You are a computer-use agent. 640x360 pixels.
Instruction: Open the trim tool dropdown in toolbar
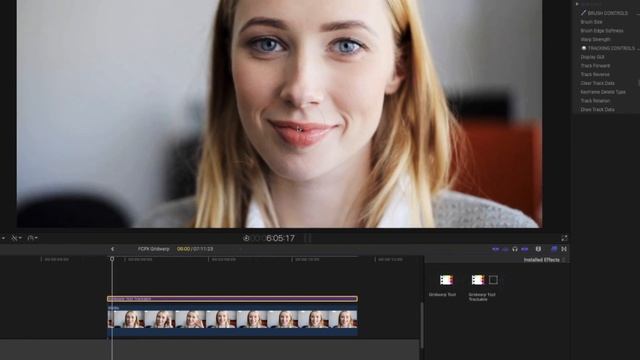click(16, 238)
